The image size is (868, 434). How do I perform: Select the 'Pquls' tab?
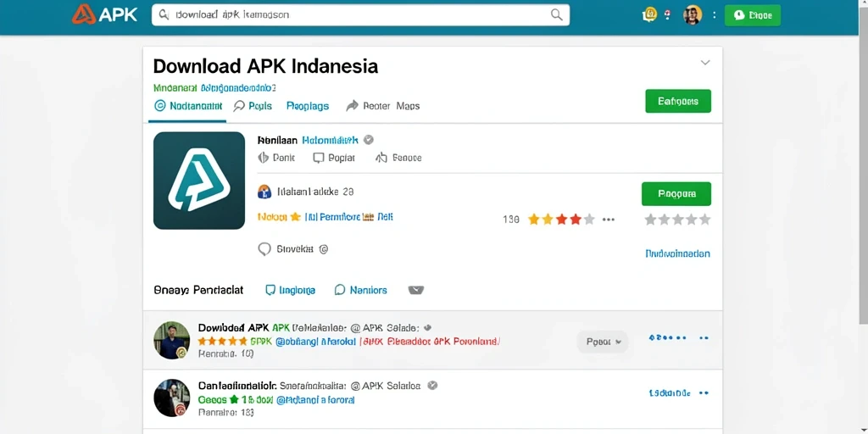253,106
